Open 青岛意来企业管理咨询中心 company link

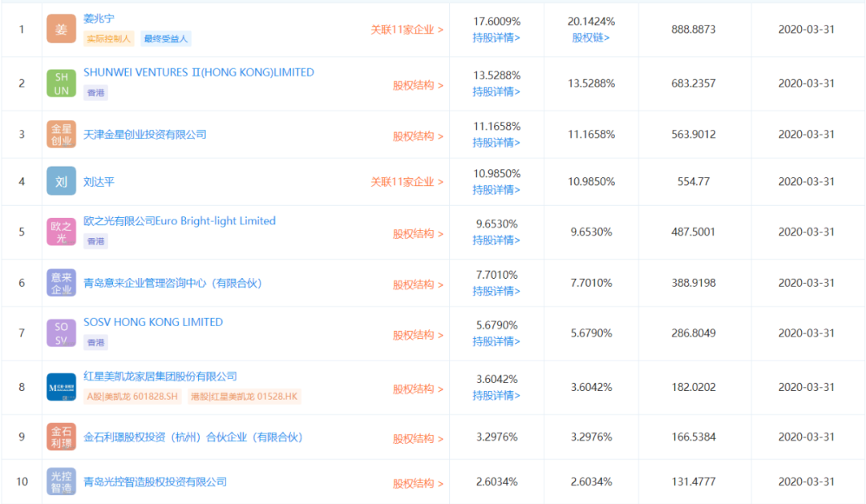(x=172, y=283)
